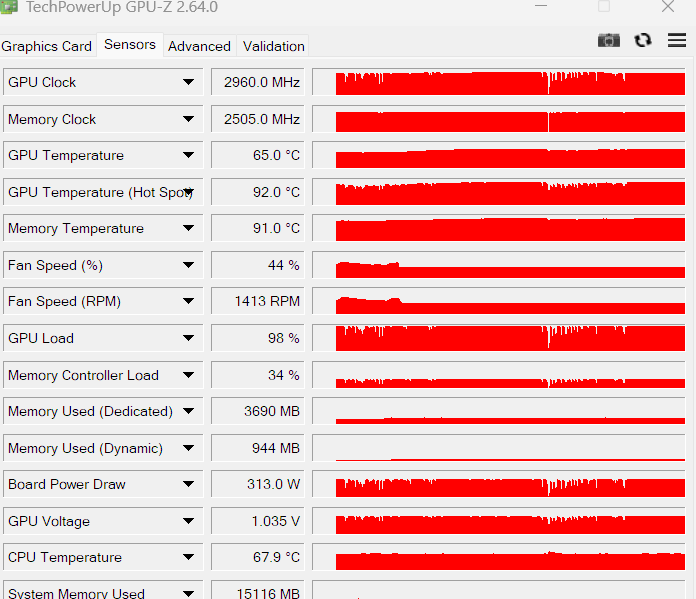Expand the GPU Load dropdown
Screen dimensions: 696x599
coord(188,338)
